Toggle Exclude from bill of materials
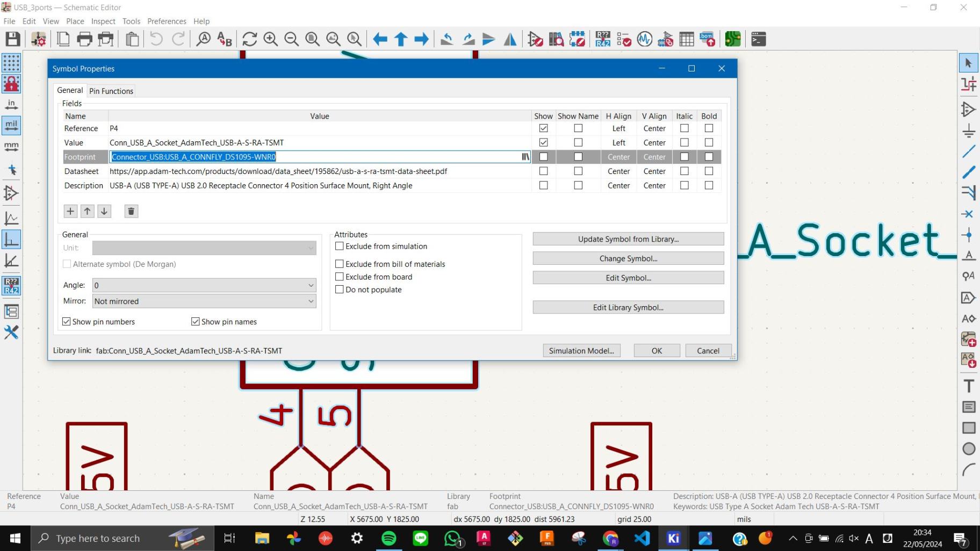 click(x=390, y=264)
